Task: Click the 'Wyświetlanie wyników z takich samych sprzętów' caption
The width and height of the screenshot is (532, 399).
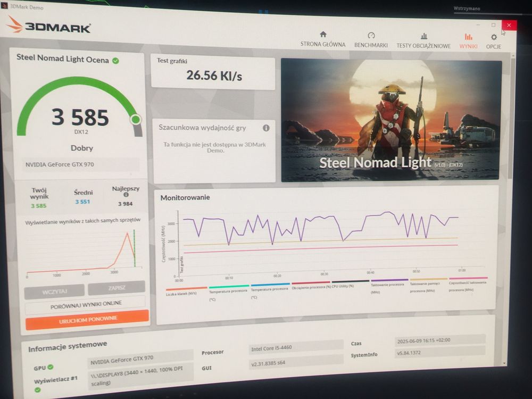Action: click(x=83, y=221)
